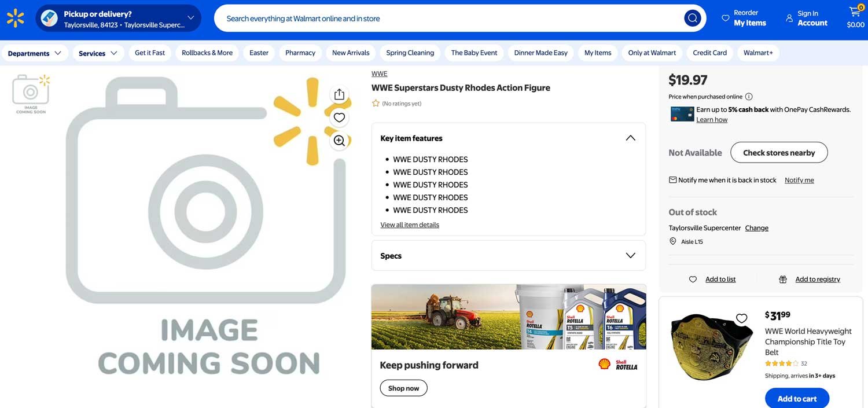This screenshot has width=868, height=408.
Task: Click the search magnifier button
Action: (692, 19)
